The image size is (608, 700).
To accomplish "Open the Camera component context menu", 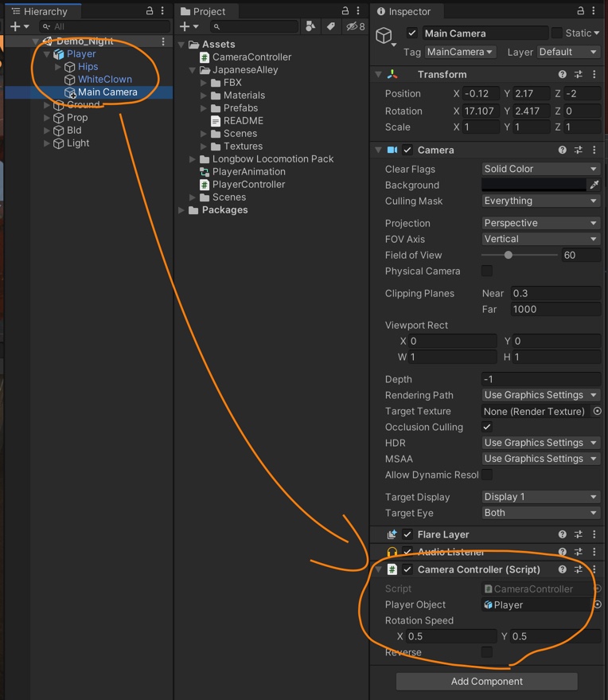I will tap(594, 150).
